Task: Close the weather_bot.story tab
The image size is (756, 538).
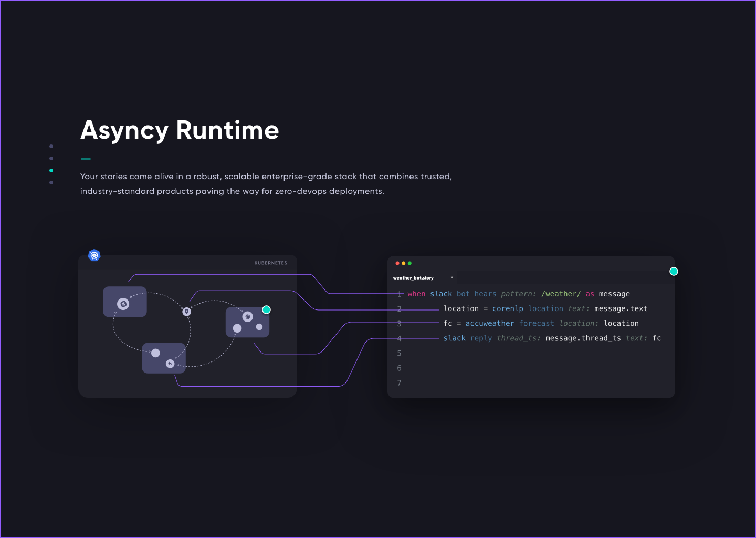Action: [452, 277]
